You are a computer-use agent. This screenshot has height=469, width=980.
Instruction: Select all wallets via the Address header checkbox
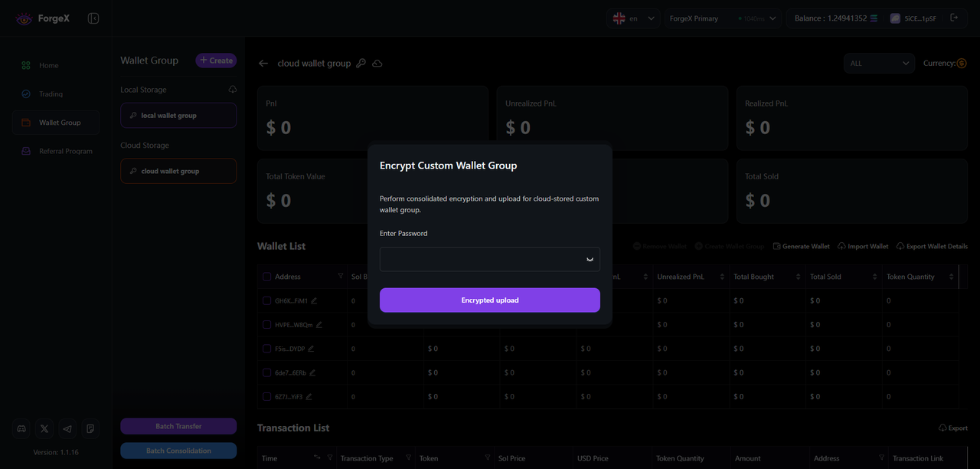coord(267,277)
